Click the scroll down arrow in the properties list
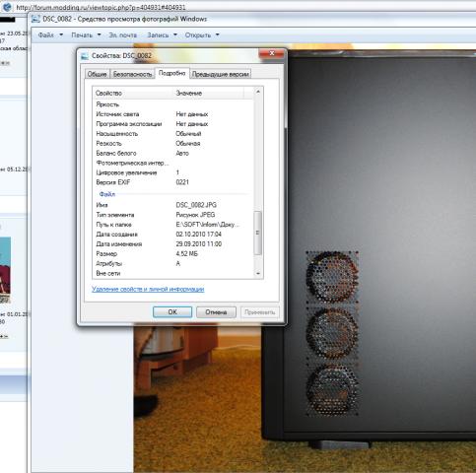The width and height of the screenshot is (476, 473). tap(258, 273)
